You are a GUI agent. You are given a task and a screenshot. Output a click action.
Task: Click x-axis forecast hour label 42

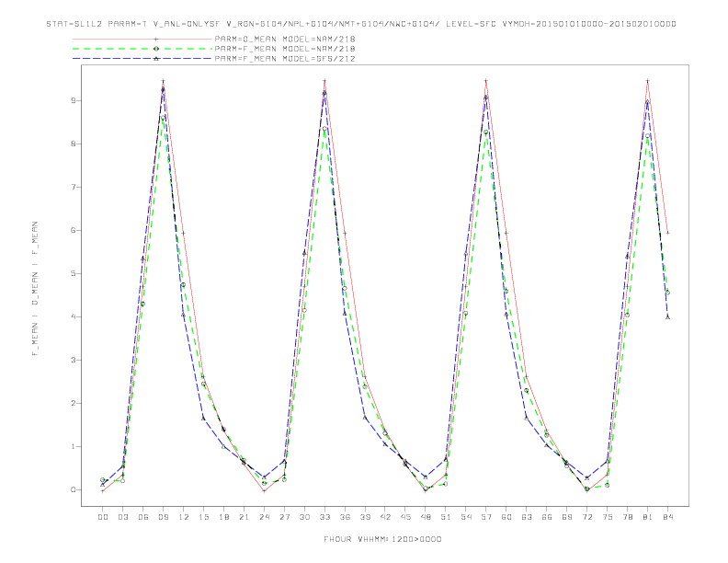[x=385, y=517]
